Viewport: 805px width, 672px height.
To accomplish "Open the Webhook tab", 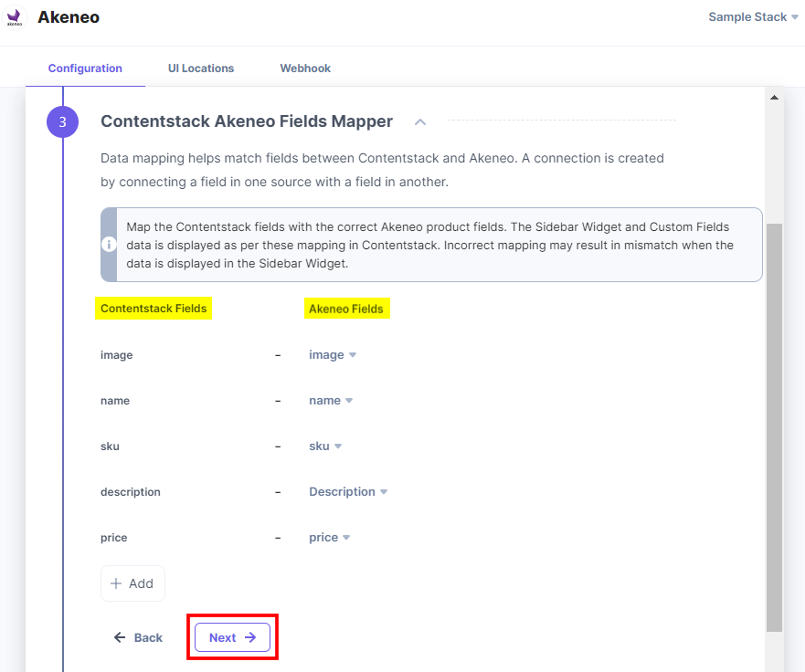I will 305,68.
